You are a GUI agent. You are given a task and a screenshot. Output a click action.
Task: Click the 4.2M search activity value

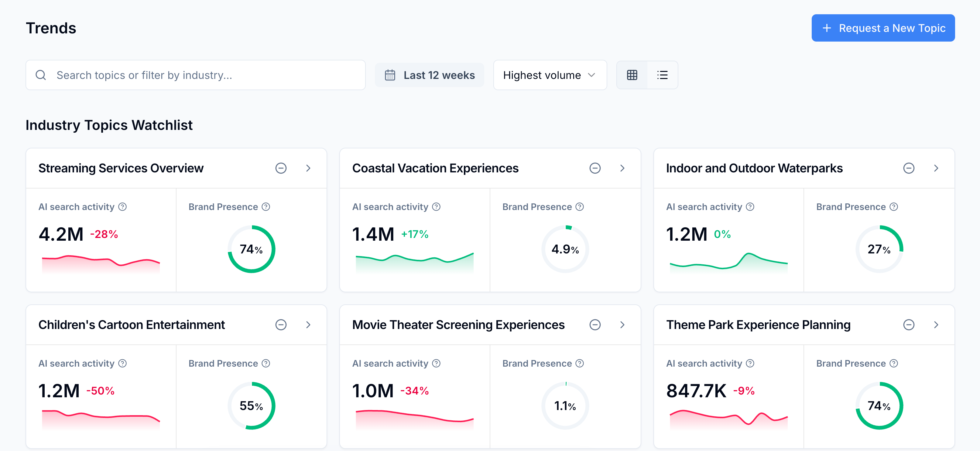pyautogui.click(x=61, y=234)
